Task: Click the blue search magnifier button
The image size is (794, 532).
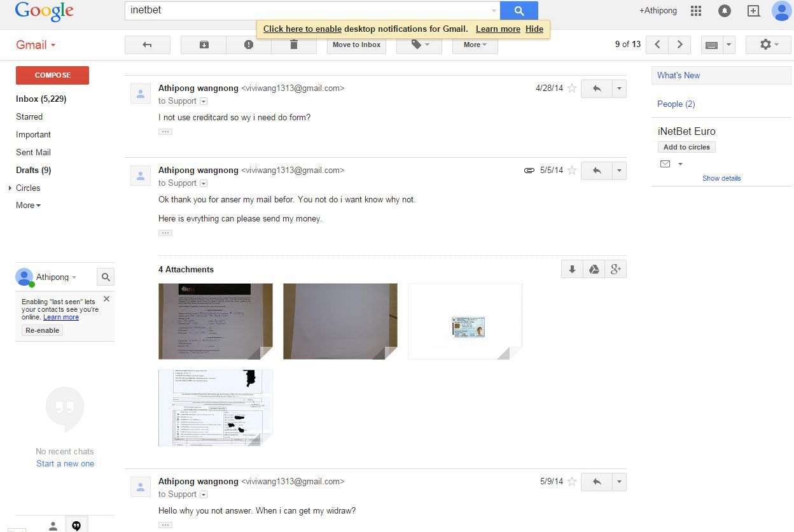Action: click(x=519, y=10)
